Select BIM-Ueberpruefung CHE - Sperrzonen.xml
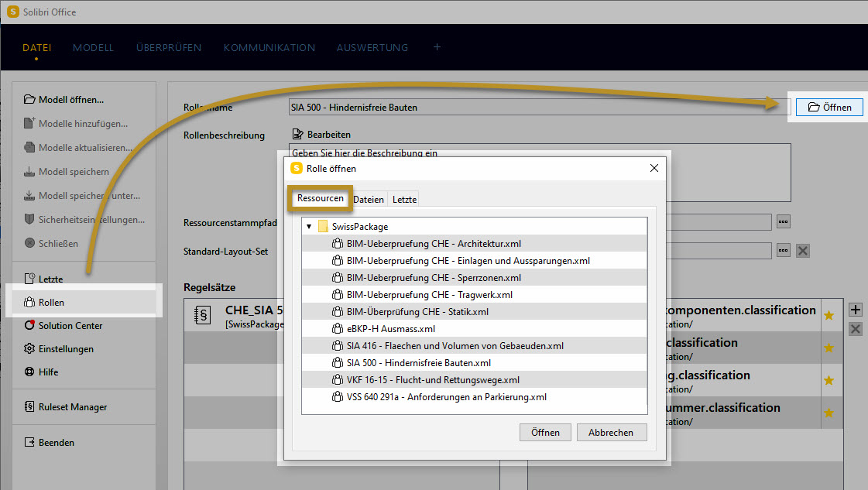The width and height of the screenshot is (868, 490). point(475,277)
